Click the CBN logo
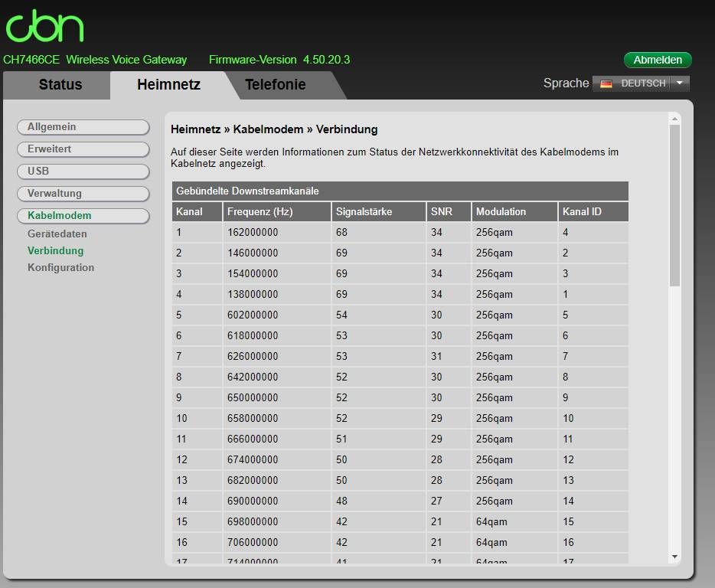Viewport: 715px width, 588px height. pyautogui.click(x=44, y=26)
